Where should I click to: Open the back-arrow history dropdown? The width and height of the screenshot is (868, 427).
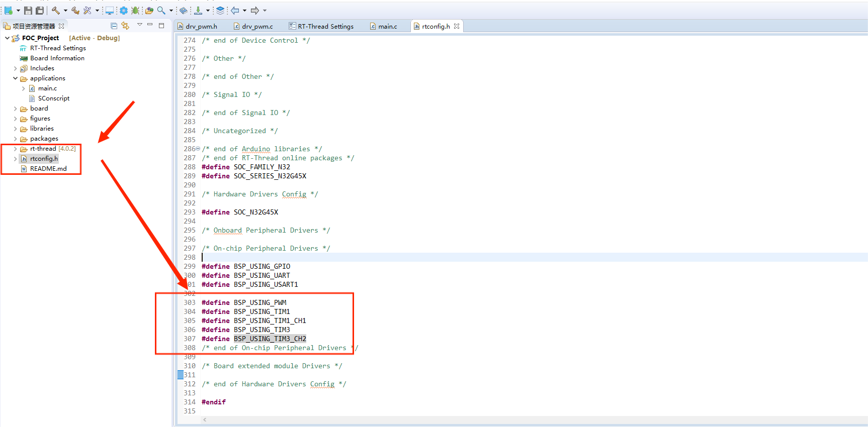tap(244, 11)
